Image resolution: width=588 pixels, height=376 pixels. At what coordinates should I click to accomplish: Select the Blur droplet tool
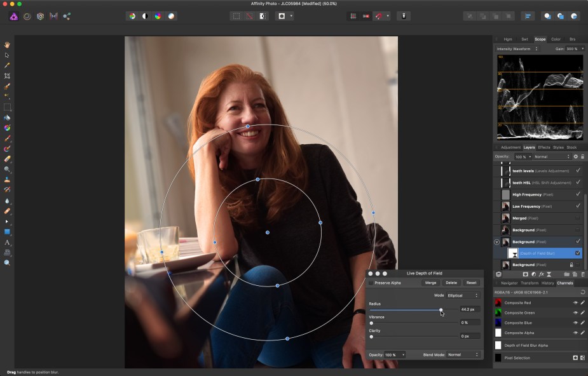point(7,201)
